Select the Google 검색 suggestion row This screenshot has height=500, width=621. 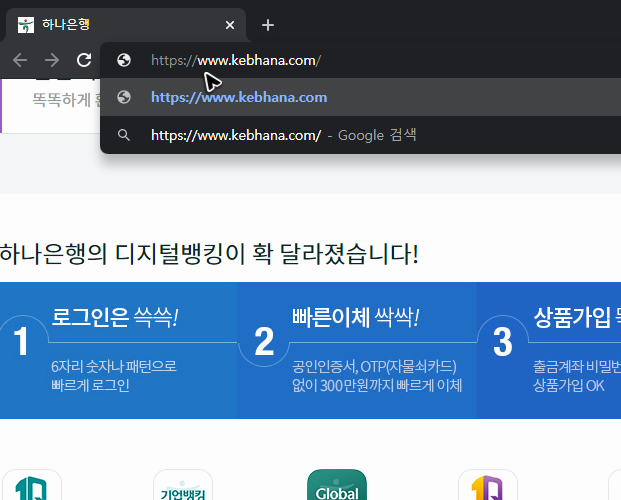coord(360,135)
